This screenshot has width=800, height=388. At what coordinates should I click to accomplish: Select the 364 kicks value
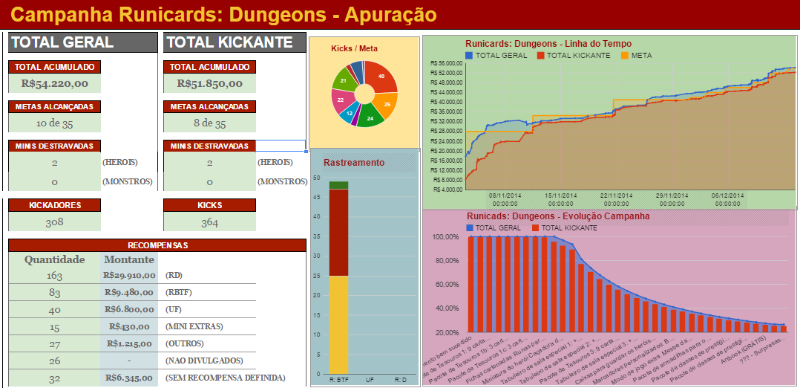(x=210, y=222)
